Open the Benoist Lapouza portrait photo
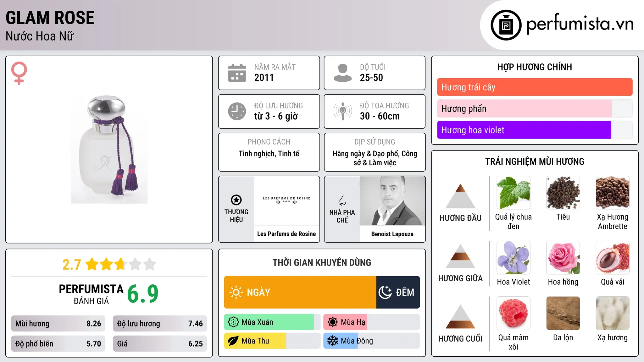Screen dimensions: 644x362 392,200
